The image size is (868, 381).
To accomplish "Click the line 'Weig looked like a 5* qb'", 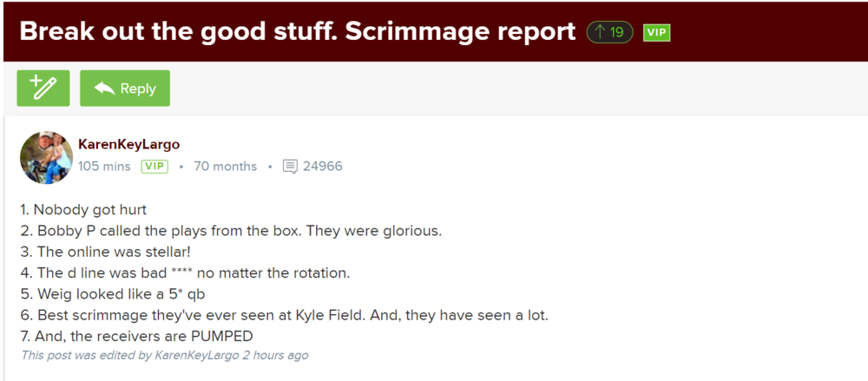I will (112, 293).
